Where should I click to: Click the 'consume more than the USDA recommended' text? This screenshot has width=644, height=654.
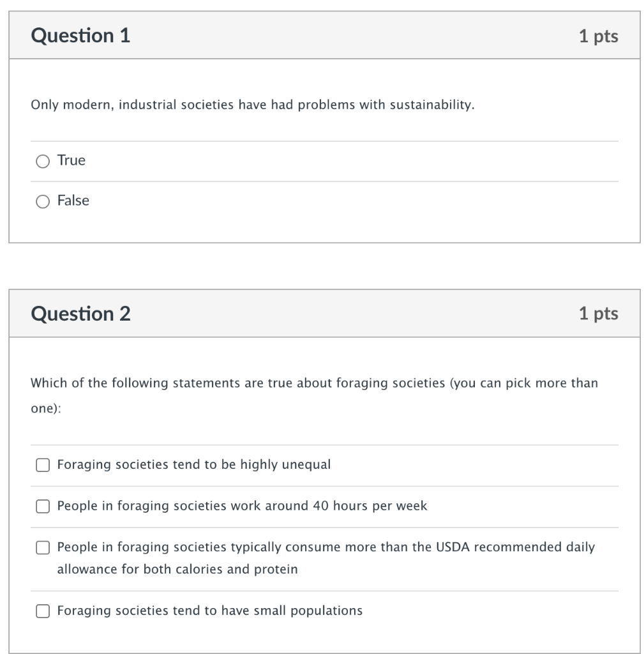(x=424, y=547)
